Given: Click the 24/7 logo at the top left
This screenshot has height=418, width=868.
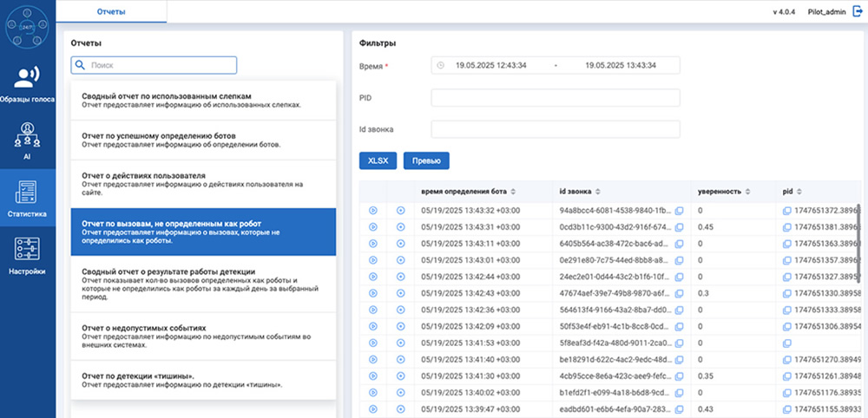Looking at the screenshot, I should [x=28, y=28].
